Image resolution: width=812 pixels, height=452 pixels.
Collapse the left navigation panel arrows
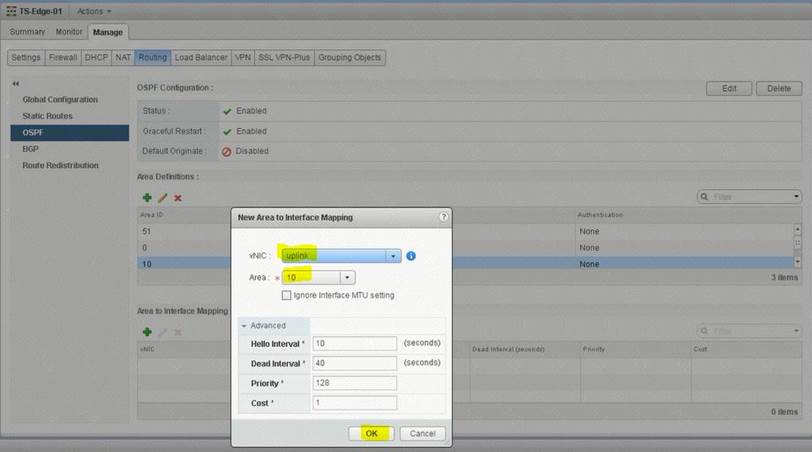[16, 84]
